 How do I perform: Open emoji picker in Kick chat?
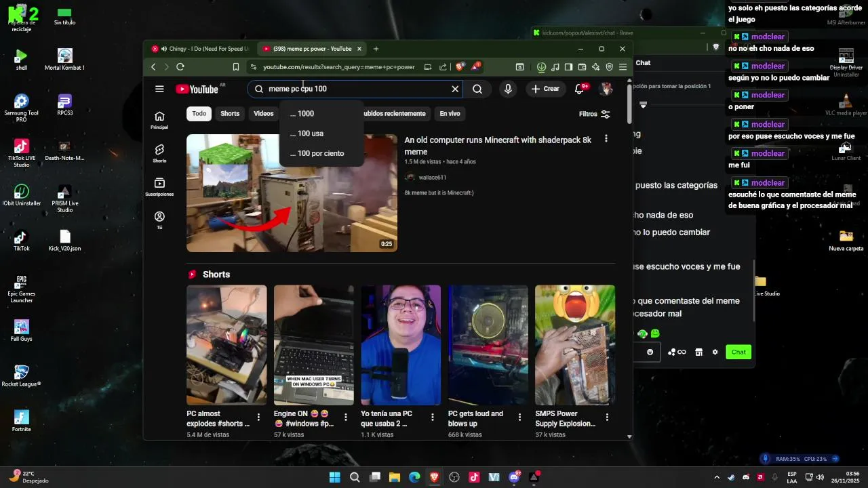(650, 352)
